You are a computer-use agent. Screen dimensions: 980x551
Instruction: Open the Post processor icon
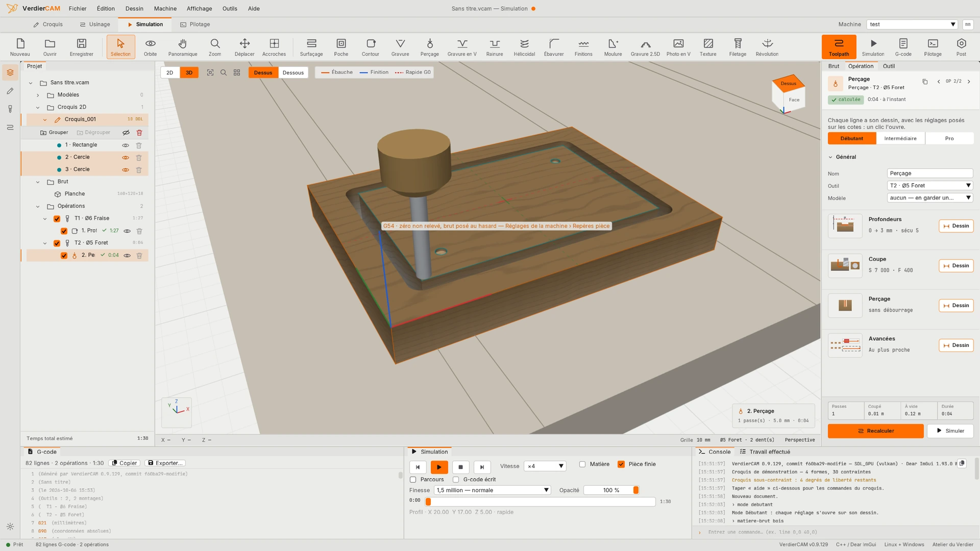pyautogui.click(x=961, y=47)
